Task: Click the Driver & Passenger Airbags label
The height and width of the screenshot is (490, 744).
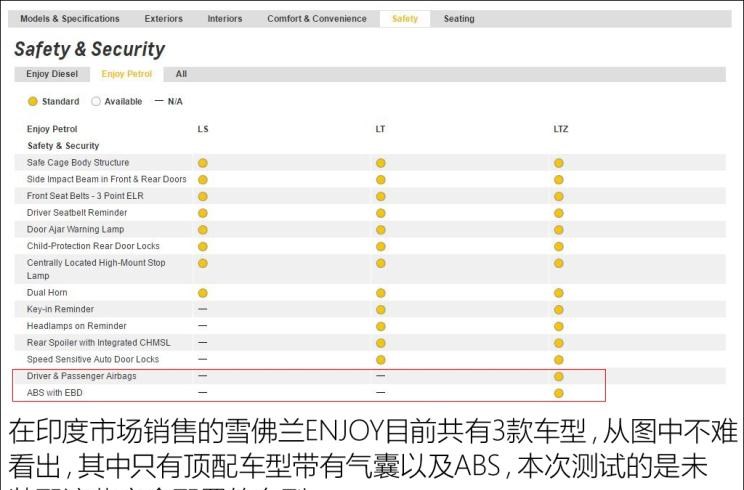Action: (82, 376)
